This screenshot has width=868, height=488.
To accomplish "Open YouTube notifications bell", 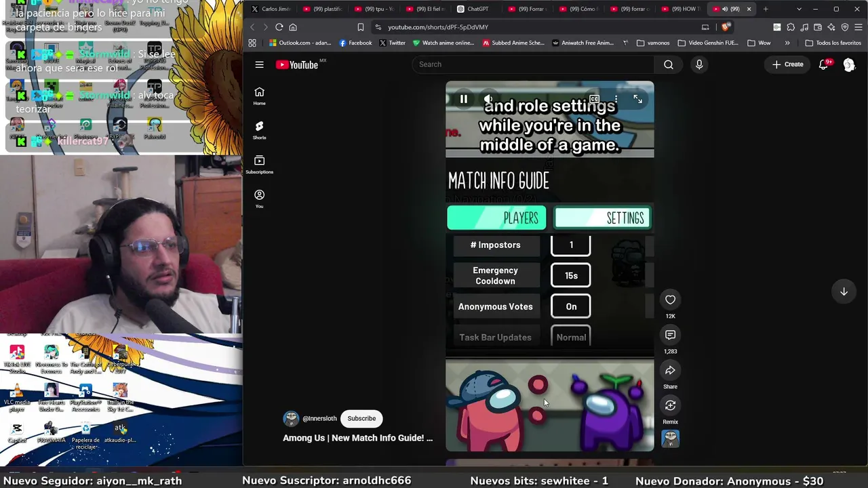I will click(823, 64).
